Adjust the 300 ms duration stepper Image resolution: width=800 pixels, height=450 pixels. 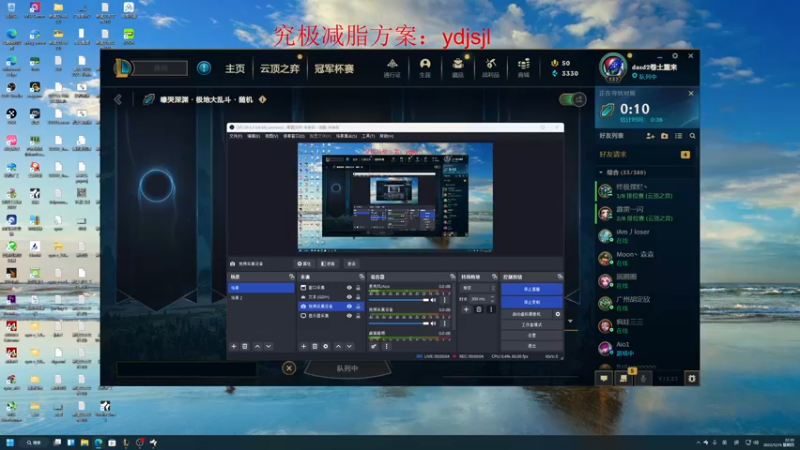click(492, 299)
